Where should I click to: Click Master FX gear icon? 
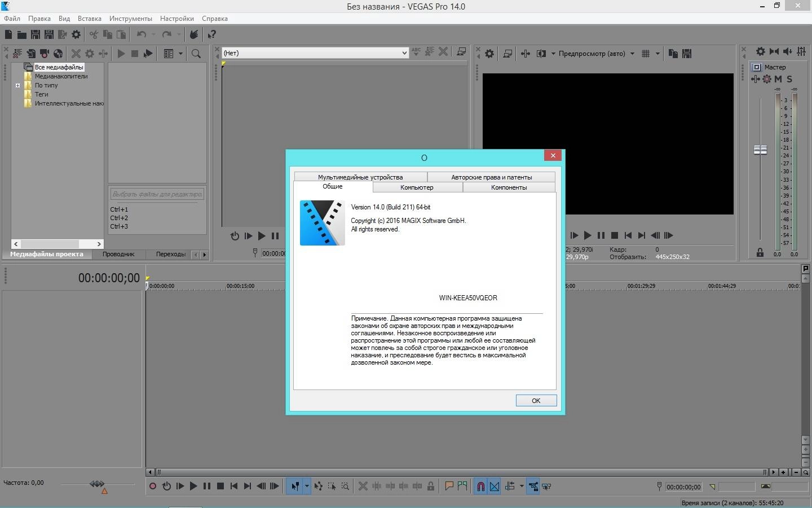[x=767, y=79]
